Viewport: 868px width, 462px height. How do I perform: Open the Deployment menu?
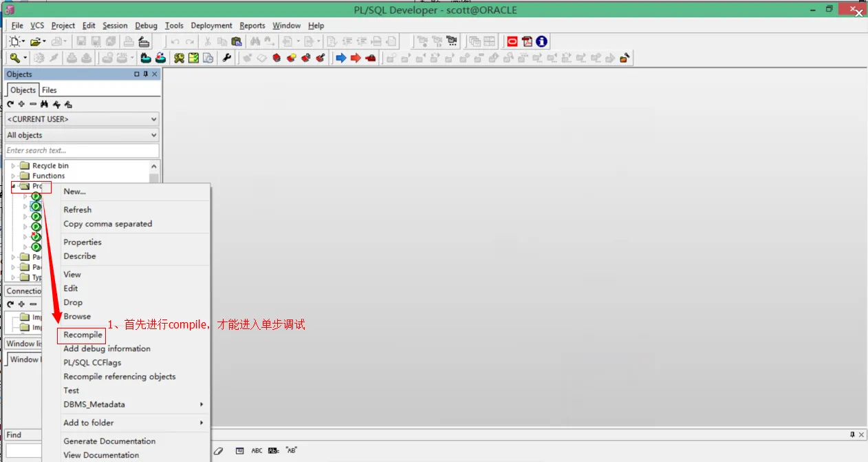[211, 25]
